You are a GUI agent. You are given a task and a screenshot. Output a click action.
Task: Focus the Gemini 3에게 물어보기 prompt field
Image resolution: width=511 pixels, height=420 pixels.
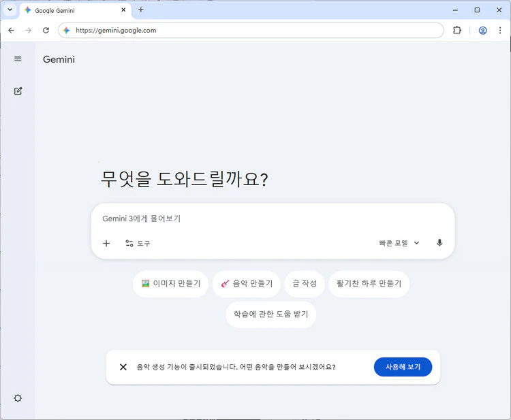(272, 219)
